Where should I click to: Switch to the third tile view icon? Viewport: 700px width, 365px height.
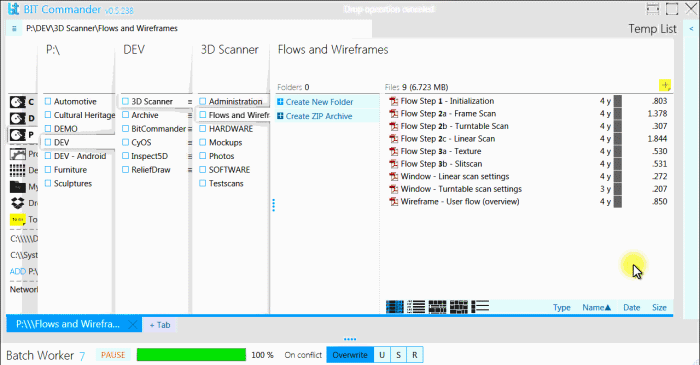[x=437, y=307]
